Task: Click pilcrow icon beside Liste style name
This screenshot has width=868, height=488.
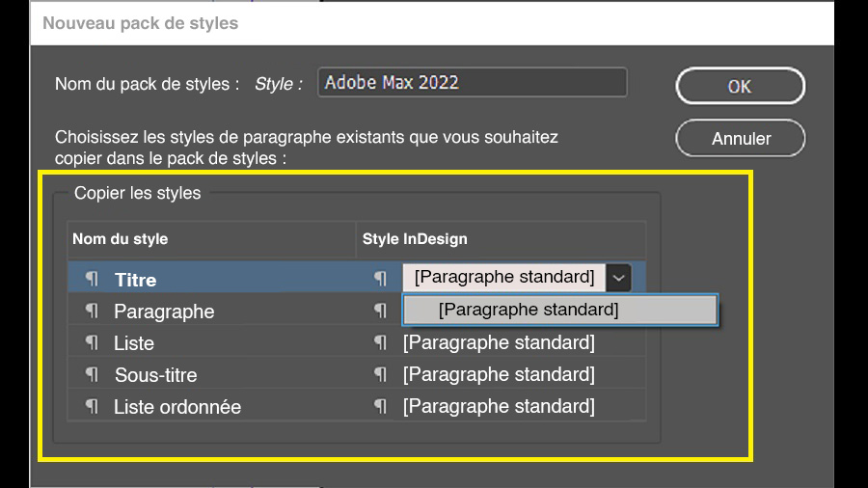Action: tap(92, 342)
